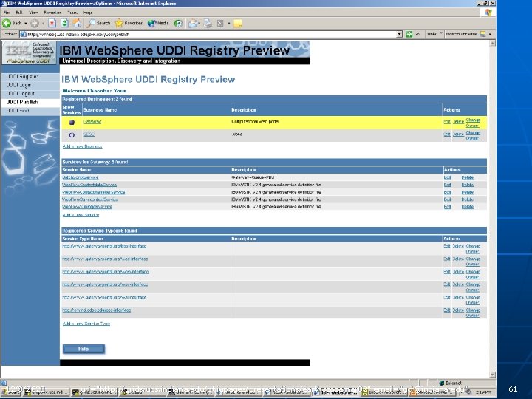Image resolution: width=532 pixels, height=399 pixels.
Task: Open the UDDI Find sidebar link
Action: click(x=18, y=111)
